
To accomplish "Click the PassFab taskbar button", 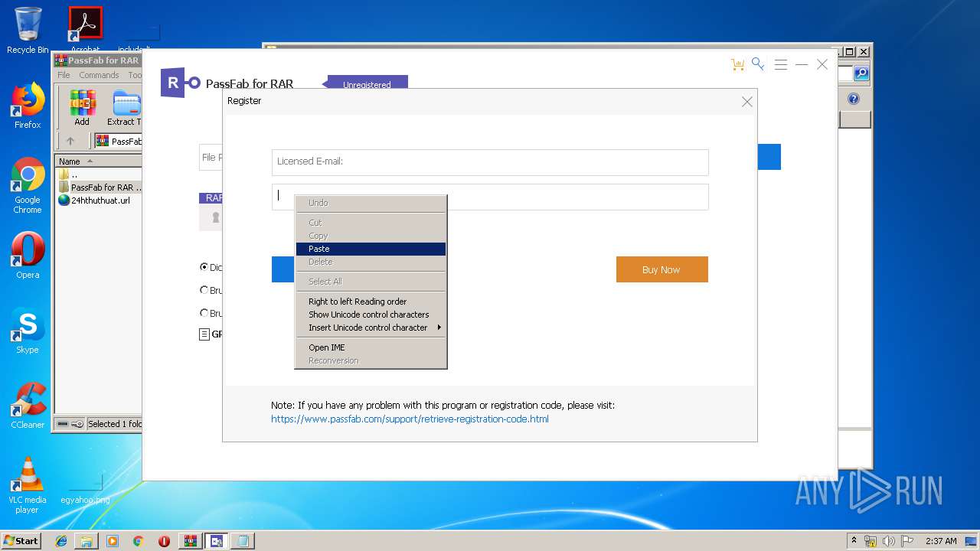I will (x=216, y=541).
